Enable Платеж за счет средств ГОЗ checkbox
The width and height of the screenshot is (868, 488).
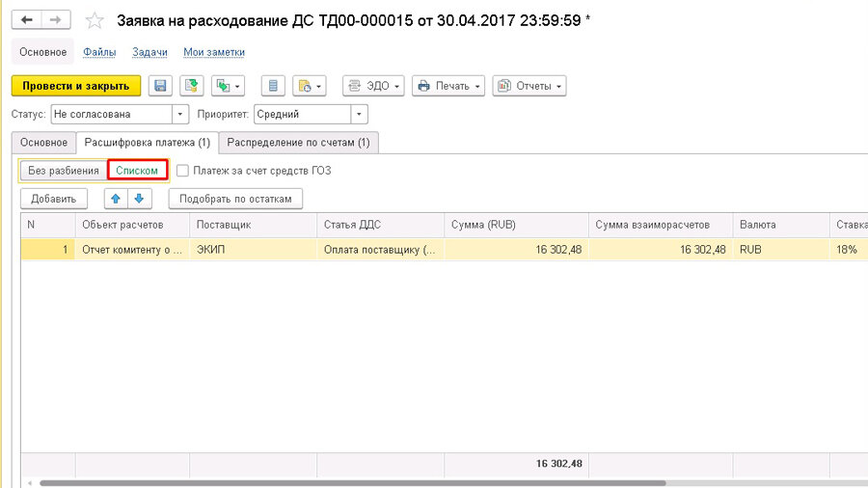click(x=182, y=171)
